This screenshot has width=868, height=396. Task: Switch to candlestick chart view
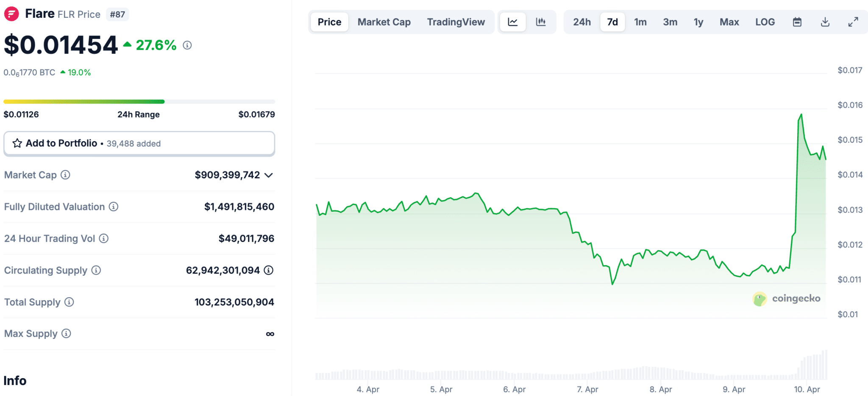(x=542, y=22)
